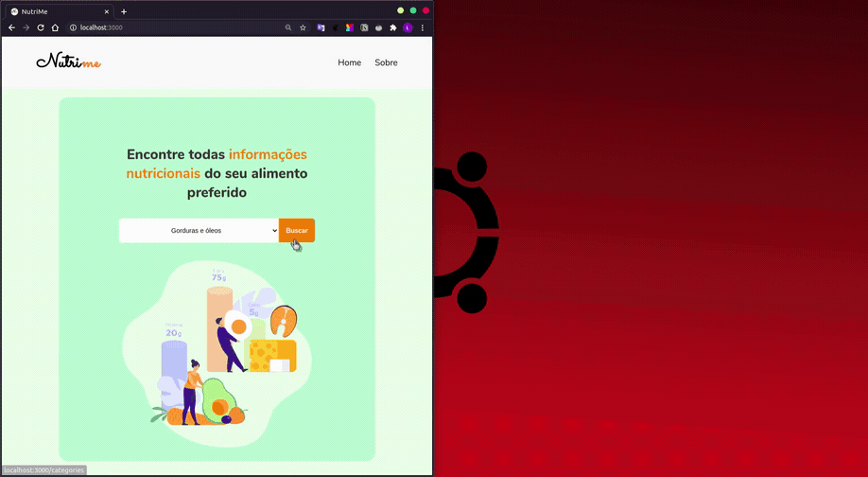Reload the localhost page

[41, 27]
